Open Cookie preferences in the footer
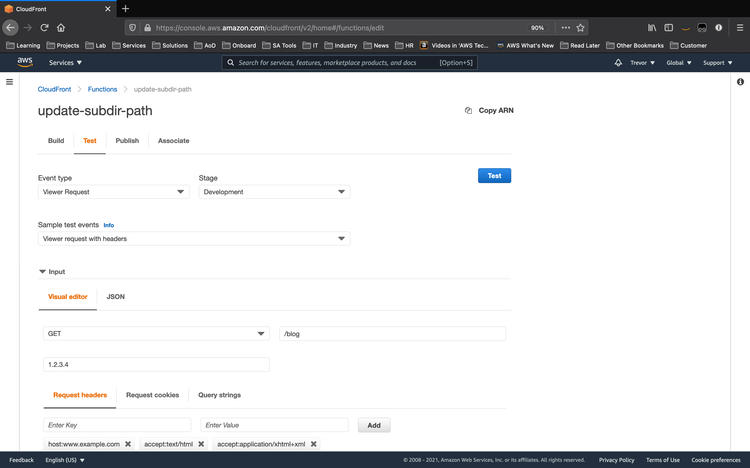750x468 pixels. coord(716,460)
